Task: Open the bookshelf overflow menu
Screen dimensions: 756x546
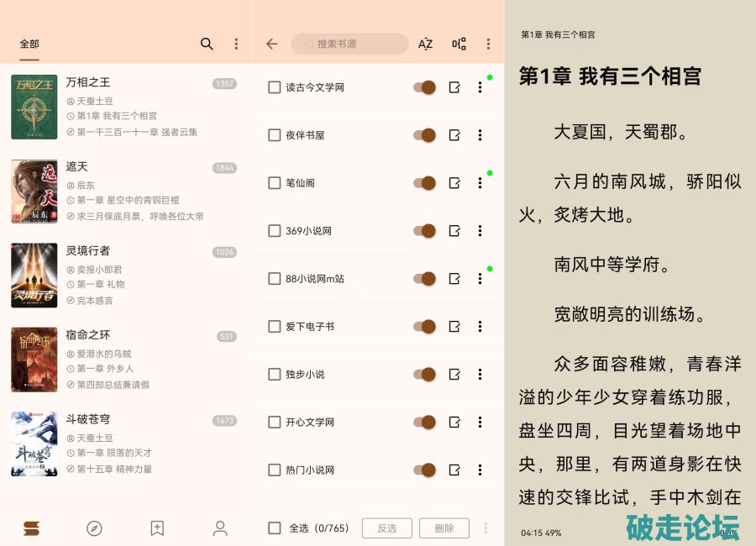Action: 236,44
